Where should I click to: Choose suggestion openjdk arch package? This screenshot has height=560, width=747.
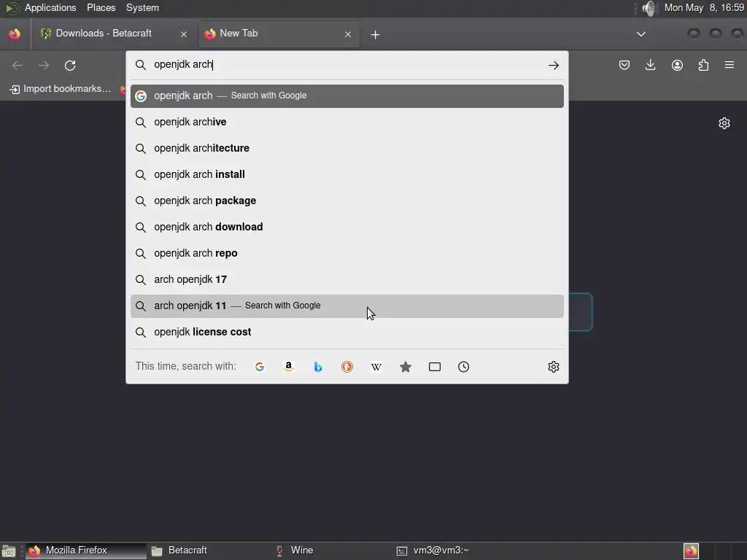pyautogui.click(x=347, y=201)
